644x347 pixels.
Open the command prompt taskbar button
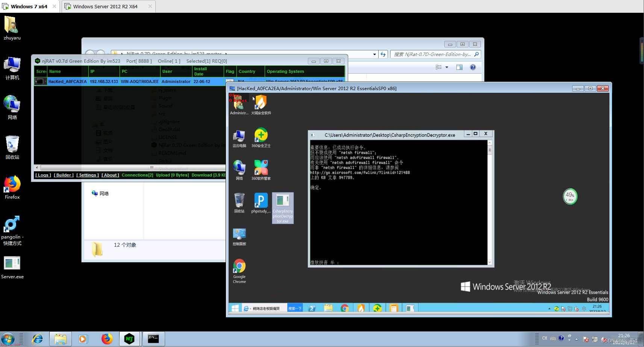coord(153,339)
